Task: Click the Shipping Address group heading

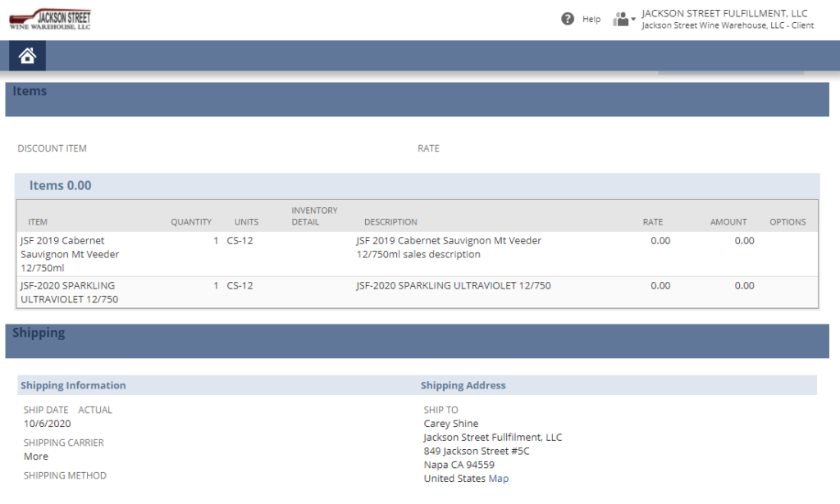Action: click(x=463, y=385)
